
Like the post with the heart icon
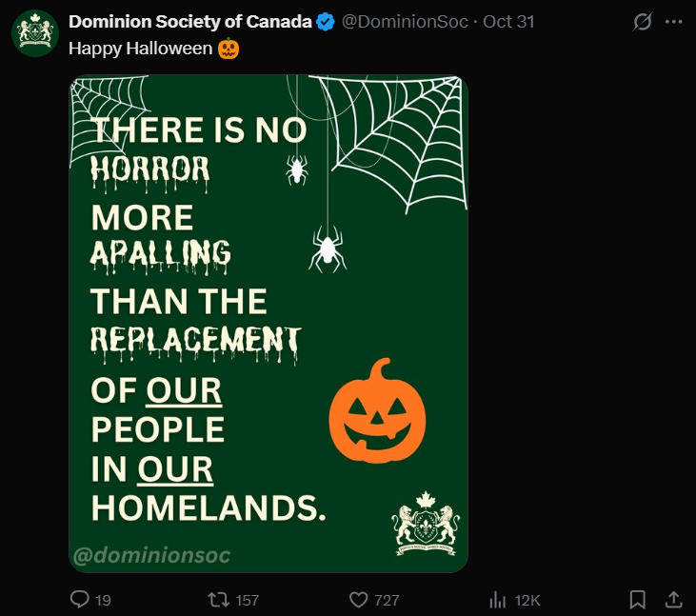tap(358, 599)
